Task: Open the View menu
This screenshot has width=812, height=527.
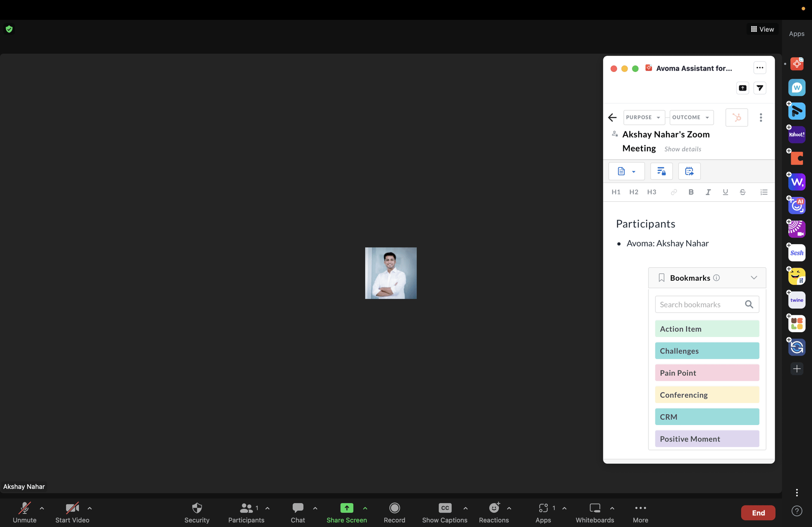Action: pyautogui.click(x=762, y=29)
